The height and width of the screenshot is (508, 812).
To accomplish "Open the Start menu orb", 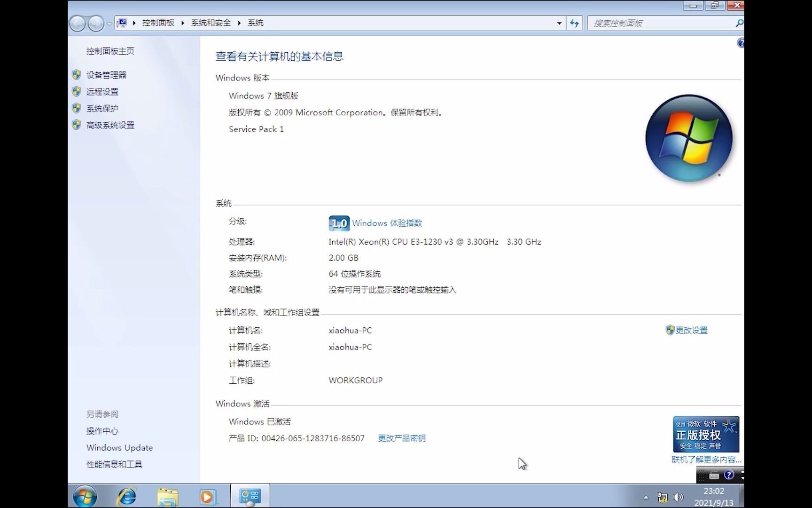I will tap(85, 496).
